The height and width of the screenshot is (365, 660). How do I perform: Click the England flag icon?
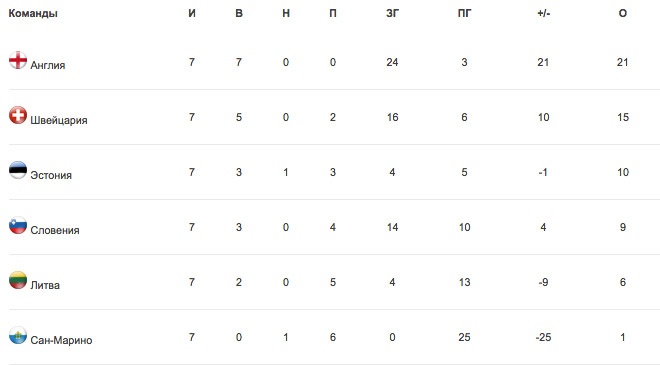[x=18, y=60]
